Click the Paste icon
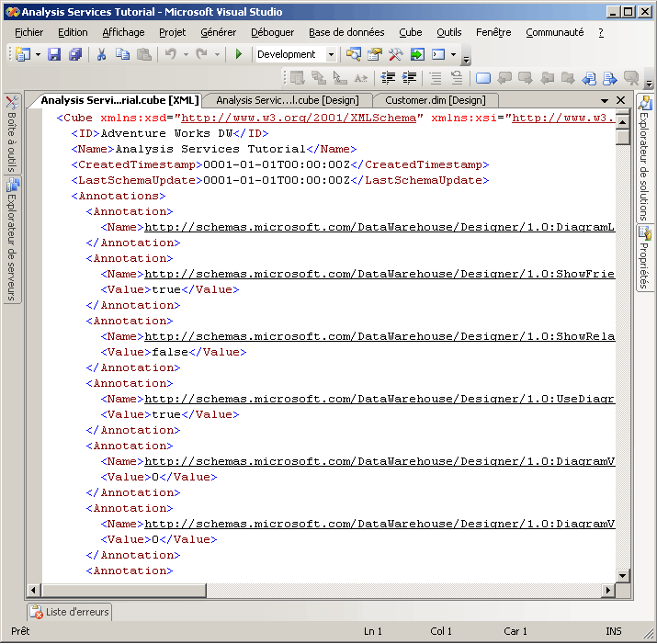This screenshot has width=657, height=644. (x=144, y=54)
